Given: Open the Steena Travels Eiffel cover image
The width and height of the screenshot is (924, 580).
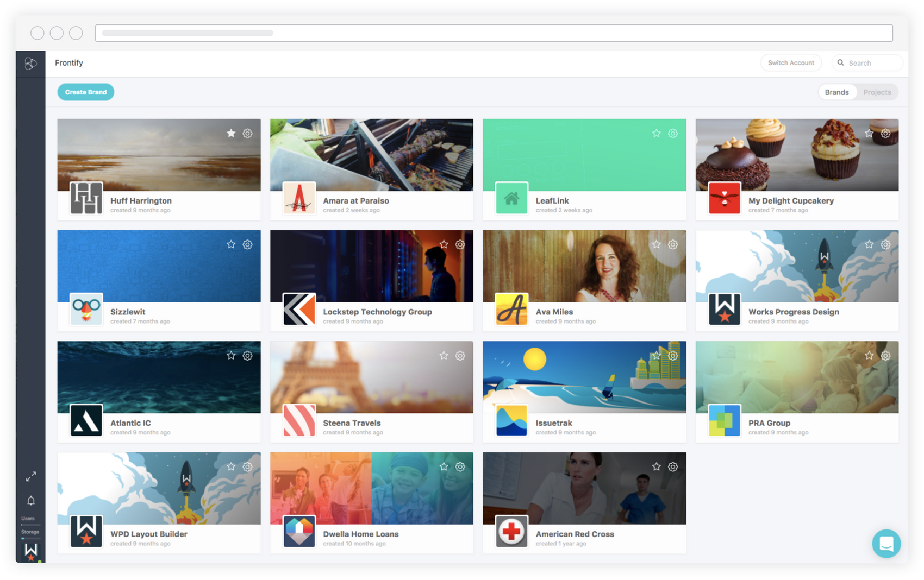Looking at the screenshot, I should (372, 377).
